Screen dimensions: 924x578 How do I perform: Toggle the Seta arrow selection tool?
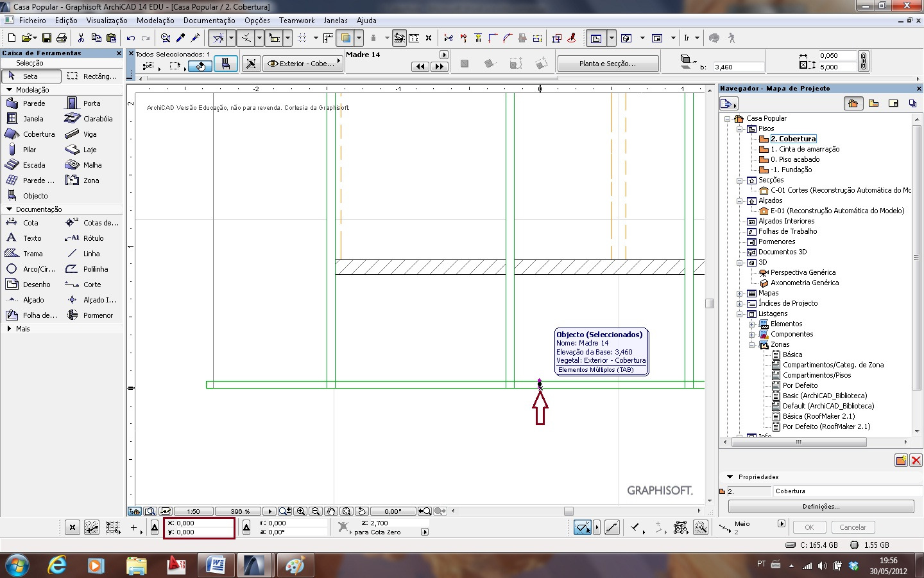point(31,76)
